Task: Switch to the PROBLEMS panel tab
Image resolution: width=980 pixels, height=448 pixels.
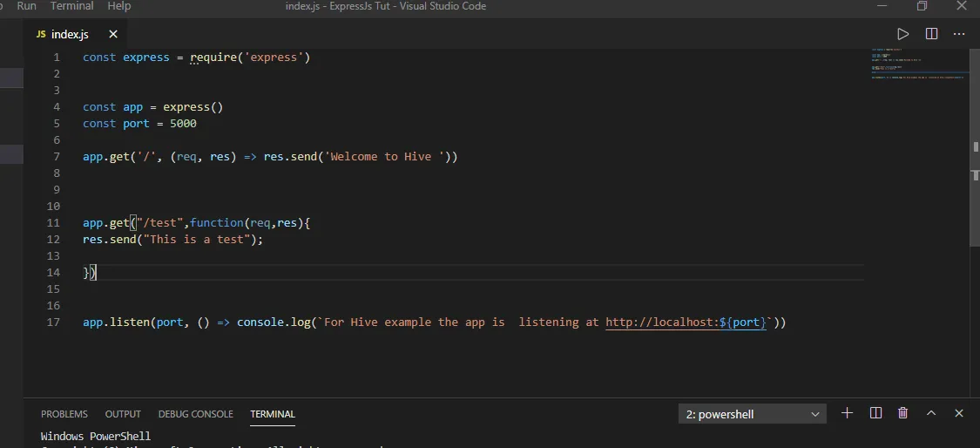Action: (x=64, y=414)
